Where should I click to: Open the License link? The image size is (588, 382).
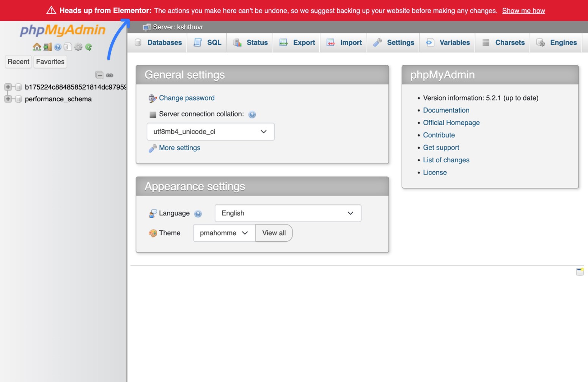[x=435, y=173]
